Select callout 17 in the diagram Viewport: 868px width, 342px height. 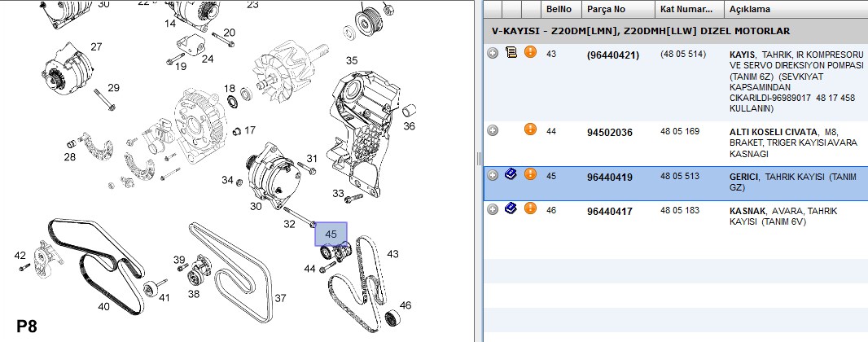pos(250,130)
